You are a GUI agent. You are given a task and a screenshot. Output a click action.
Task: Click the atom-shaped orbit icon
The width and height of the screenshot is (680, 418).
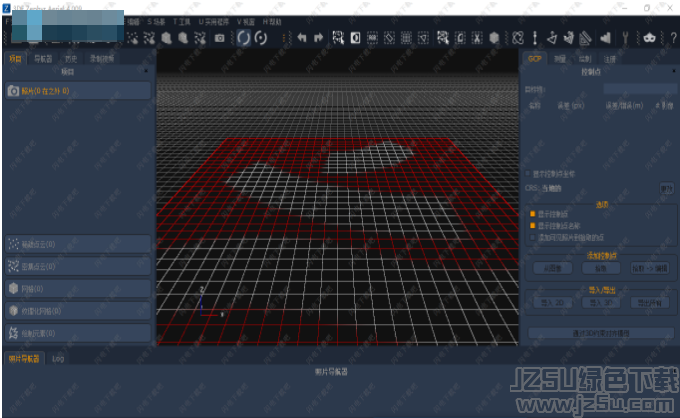click(518, 38)
